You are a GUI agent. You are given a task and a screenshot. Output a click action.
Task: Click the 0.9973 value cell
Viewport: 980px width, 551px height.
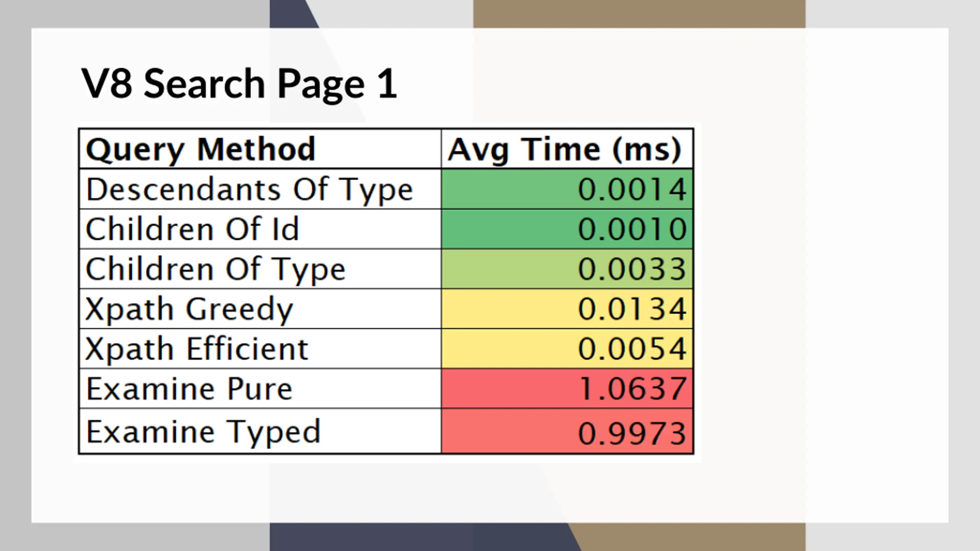point(567,431)
